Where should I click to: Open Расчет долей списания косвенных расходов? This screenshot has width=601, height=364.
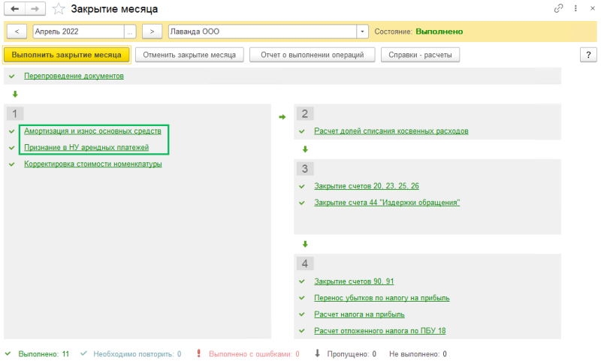click(x=391, y=131)
